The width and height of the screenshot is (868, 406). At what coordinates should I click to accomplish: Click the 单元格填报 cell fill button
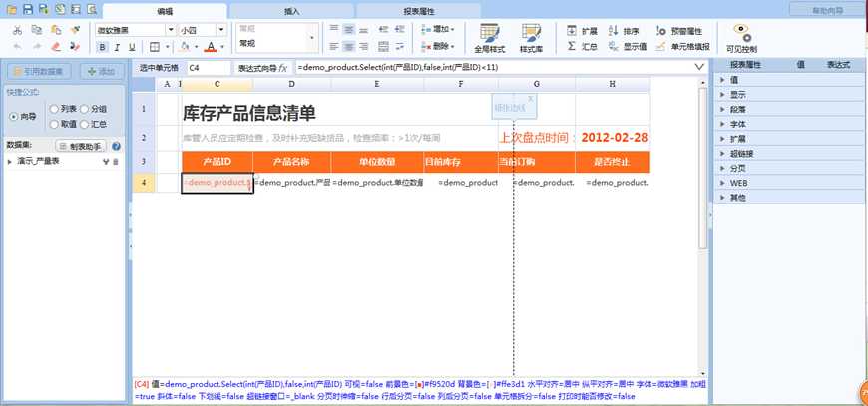[683, 47]
